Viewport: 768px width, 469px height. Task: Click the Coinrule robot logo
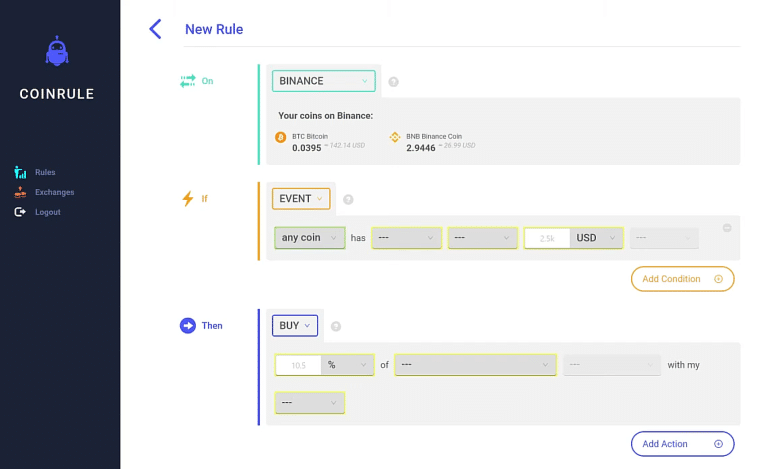pos(58,52)
